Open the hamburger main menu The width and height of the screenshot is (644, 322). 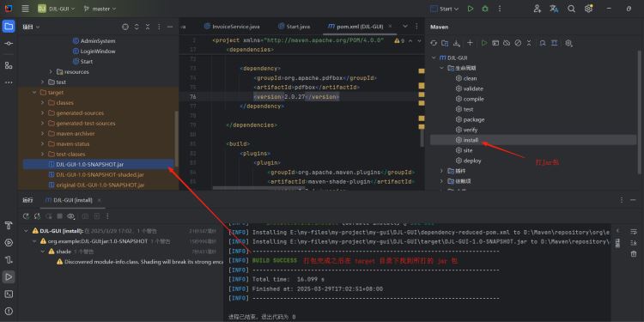[26, 9]
